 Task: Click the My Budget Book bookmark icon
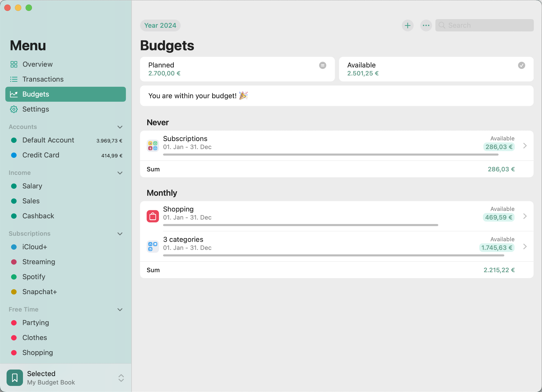tap(15, 378)
